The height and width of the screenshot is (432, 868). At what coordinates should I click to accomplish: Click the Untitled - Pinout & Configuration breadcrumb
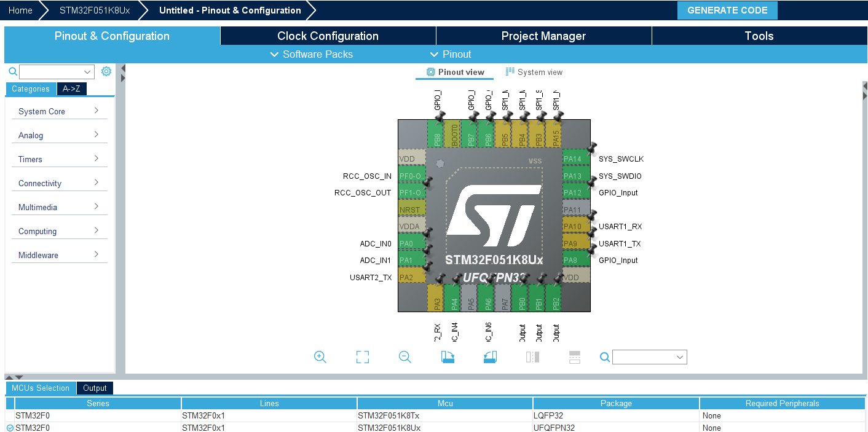click(230, 10)
